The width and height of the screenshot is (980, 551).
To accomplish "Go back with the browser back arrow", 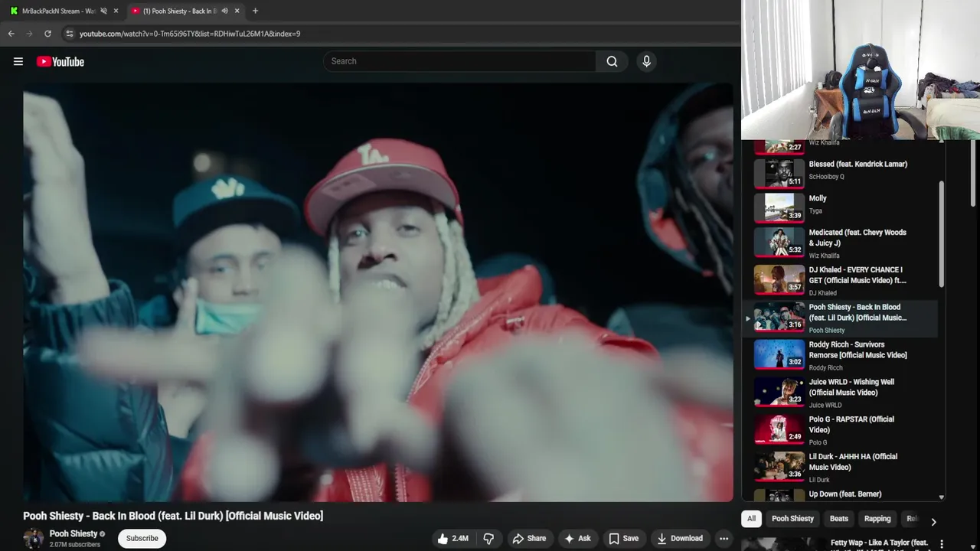I will (x=11, y=34).
